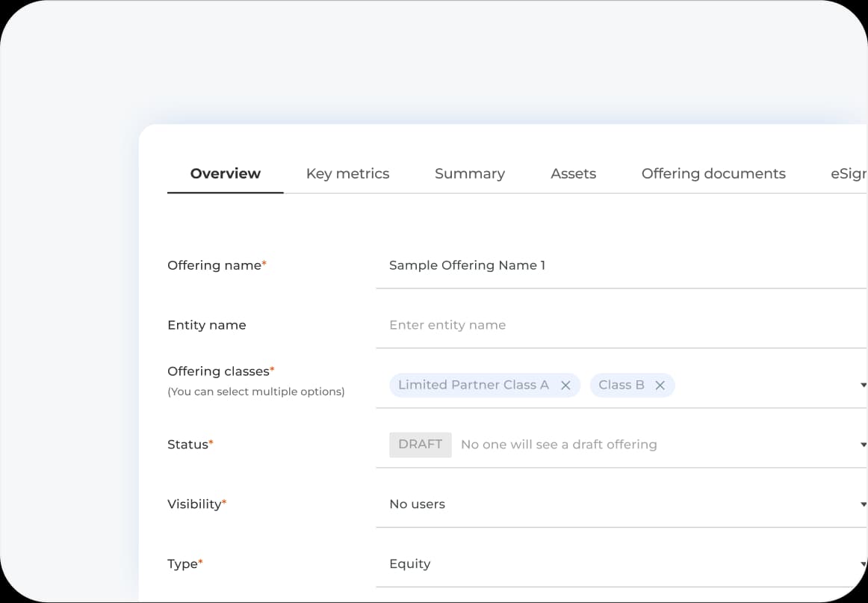Screen dimensions: 868x603
Task: Go to the Summary tab
Action: [469, 173]
